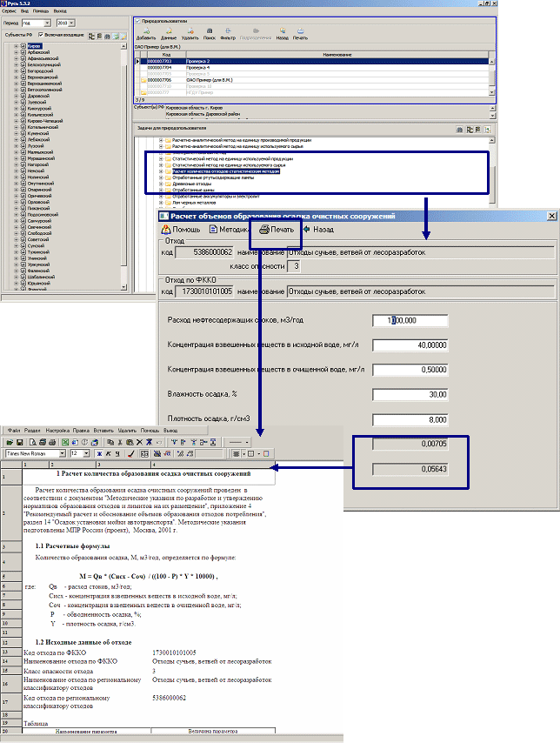Click Добавить in the Природопользователи toolbar
560x743 pixels.
click(146, 35)
